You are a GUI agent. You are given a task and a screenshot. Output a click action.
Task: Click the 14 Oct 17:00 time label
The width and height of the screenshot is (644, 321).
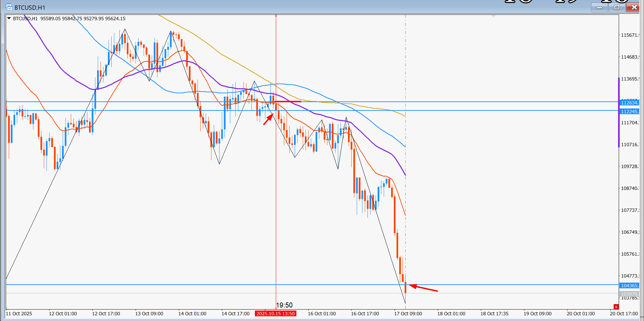point(235,314)
